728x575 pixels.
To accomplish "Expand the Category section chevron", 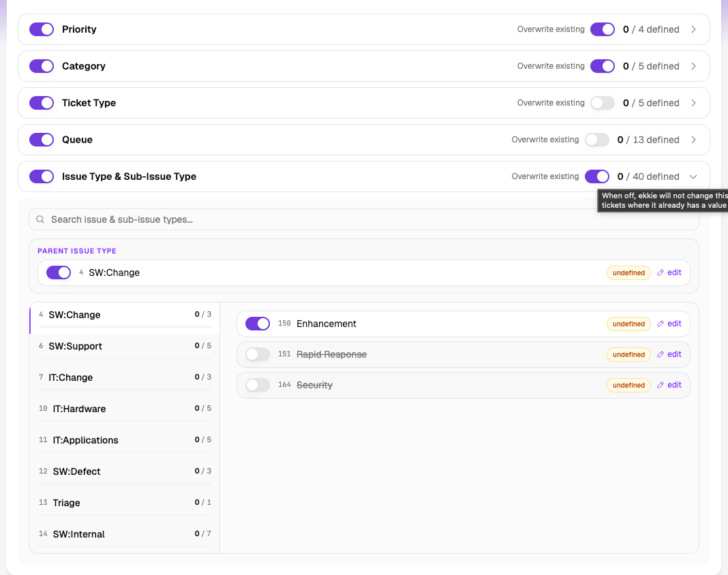I will pyautogui.click(x=693, y=66).
